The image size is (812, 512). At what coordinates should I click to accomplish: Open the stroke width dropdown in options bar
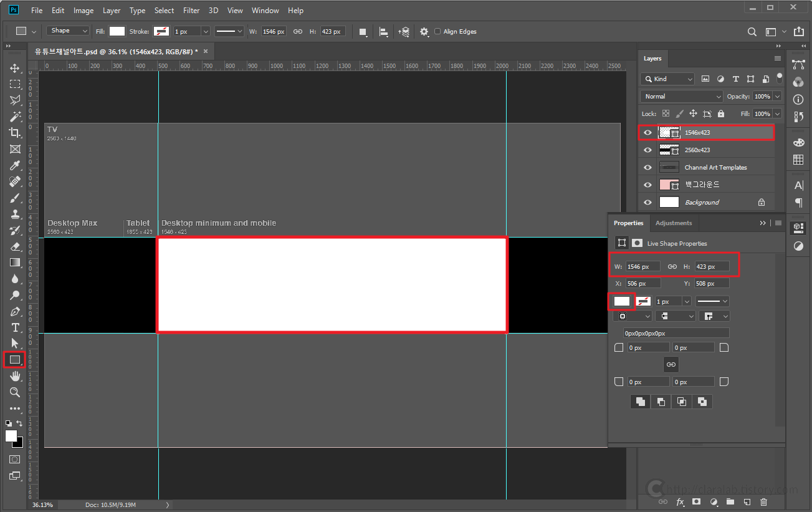tap(206, 31)
